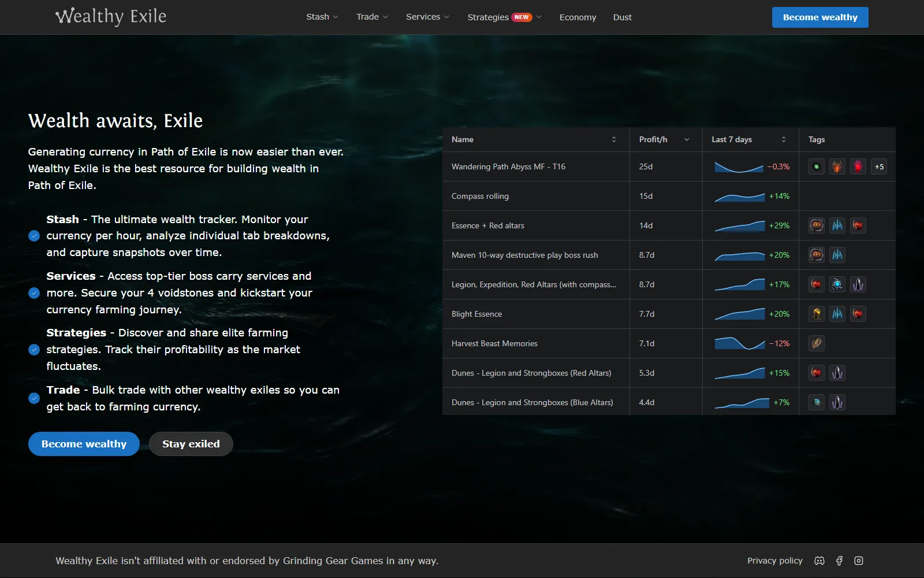The image size is (924, 578).
Task: Click the −0.3% change value
Action: pyautogui.click(x=778, y=166)
